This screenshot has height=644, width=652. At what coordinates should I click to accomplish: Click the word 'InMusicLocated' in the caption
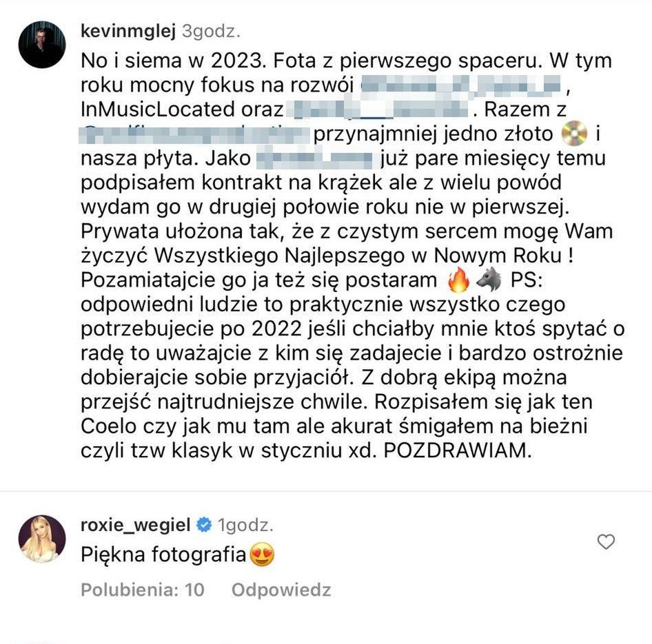(159, 110)
